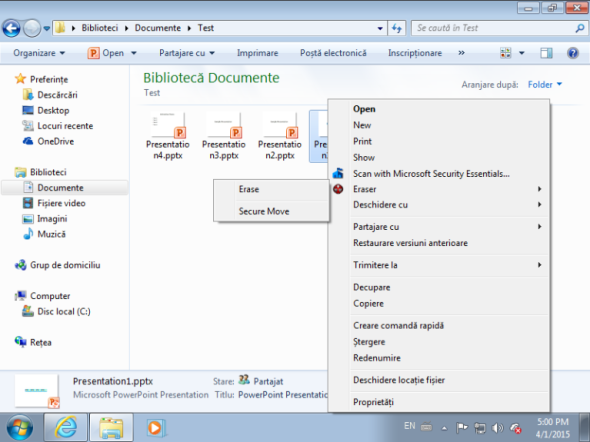
Task: Click the change view icon
Action: [506, 53]
